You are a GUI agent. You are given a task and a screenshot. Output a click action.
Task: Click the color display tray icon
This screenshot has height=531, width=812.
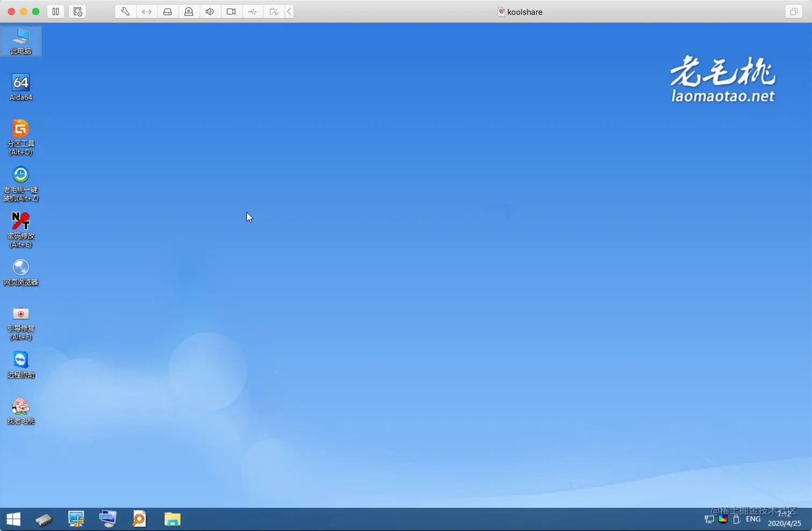[723, 519]
